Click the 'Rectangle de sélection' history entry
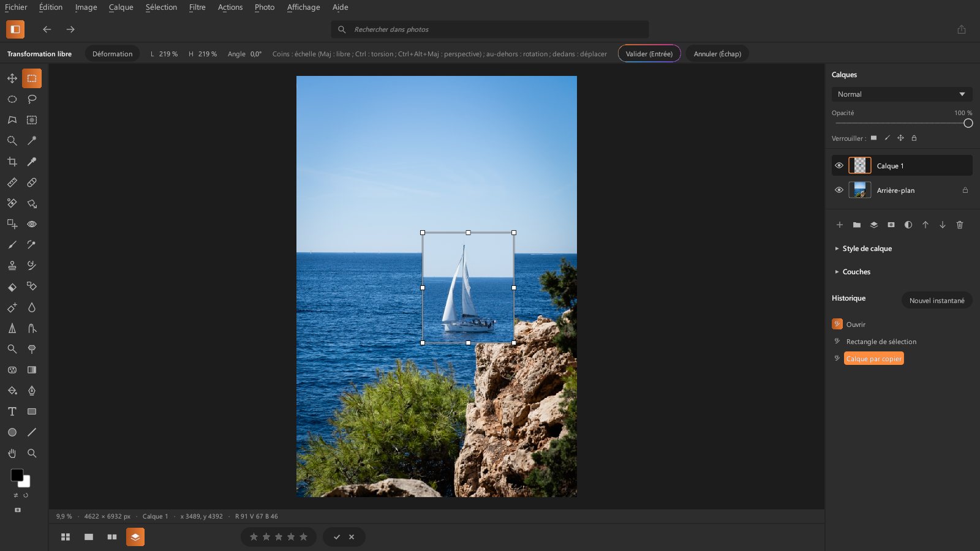The image size is (980, 551). (881, 342)
